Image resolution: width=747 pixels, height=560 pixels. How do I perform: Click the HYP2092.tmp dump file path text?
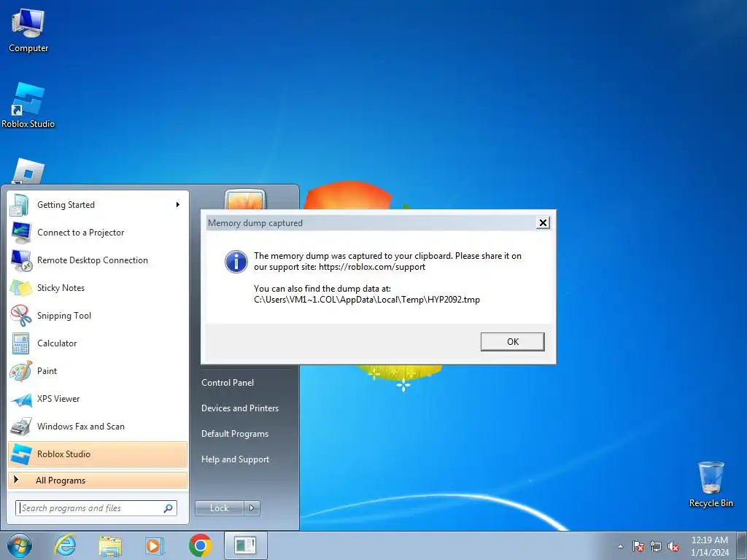tap(366, 300)
